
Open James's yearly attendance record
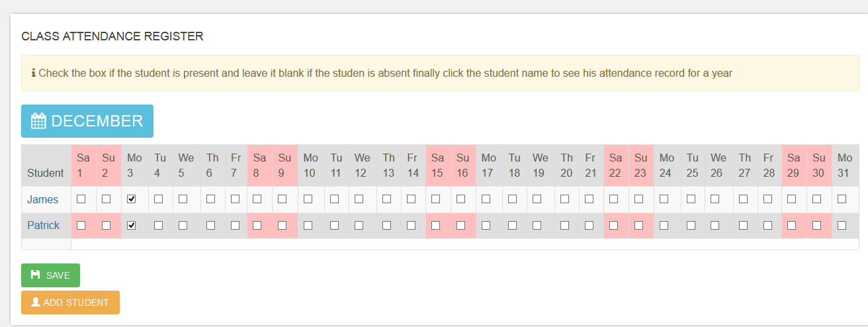click(42, 199)
